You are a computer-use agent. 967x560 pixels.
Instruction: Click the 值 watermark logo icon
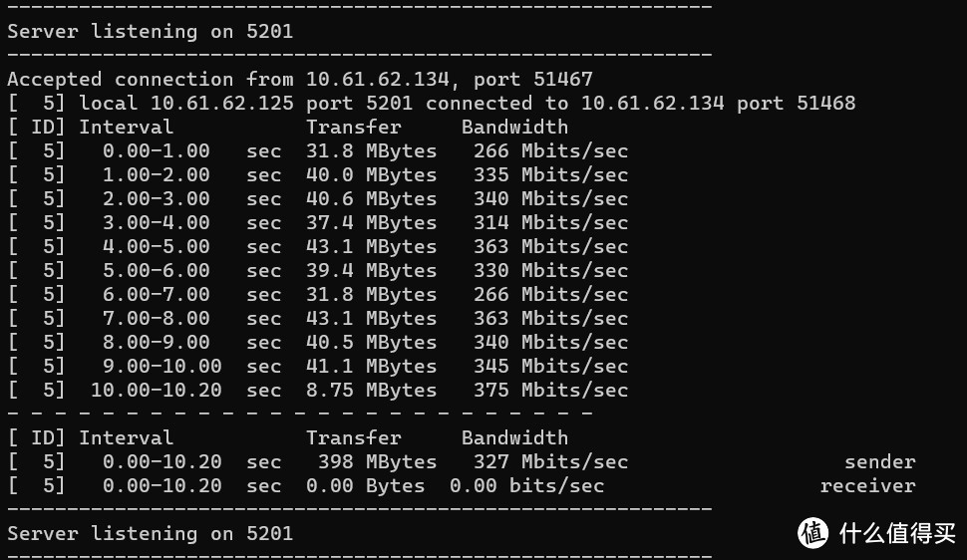812,533
